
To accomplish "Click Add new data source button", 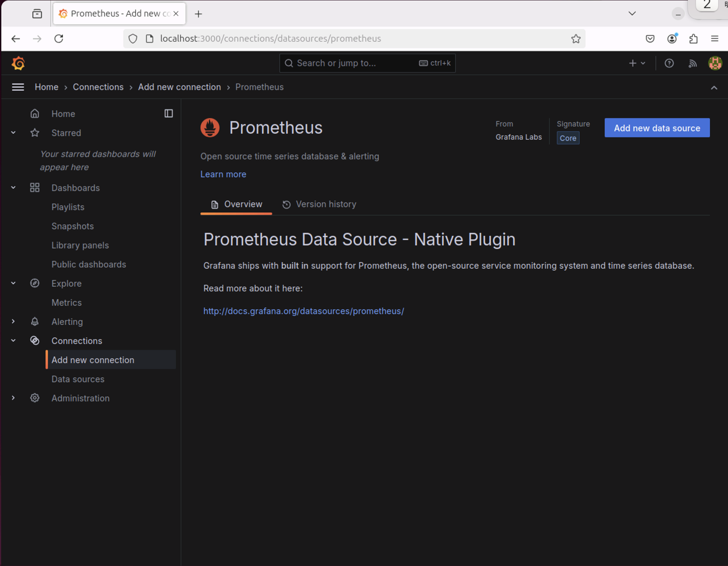I will (x=657, y=128).
